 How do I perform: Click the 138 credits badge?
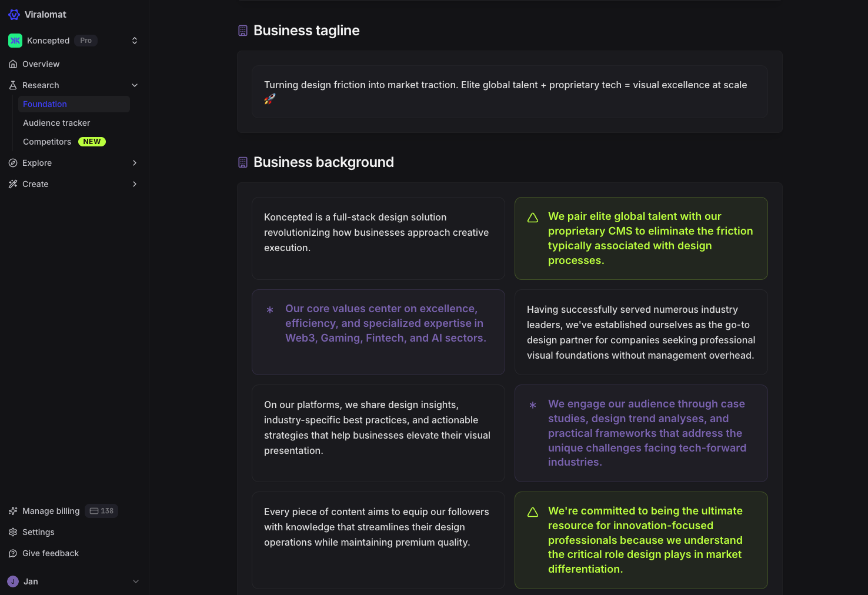click(102, 511)
